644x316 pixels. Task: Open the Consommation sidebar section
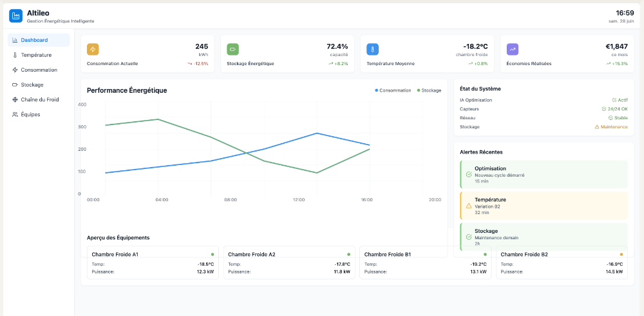pos(39,70)
